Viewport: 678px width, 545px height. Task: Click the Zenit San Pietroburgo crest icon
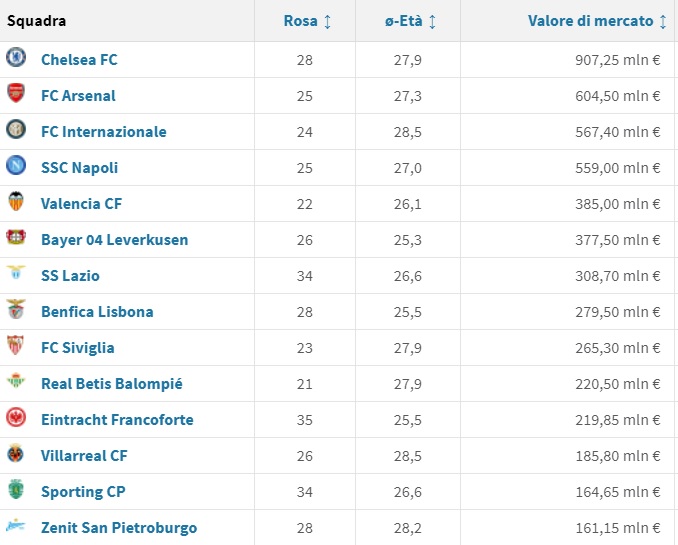click(16, 527)
